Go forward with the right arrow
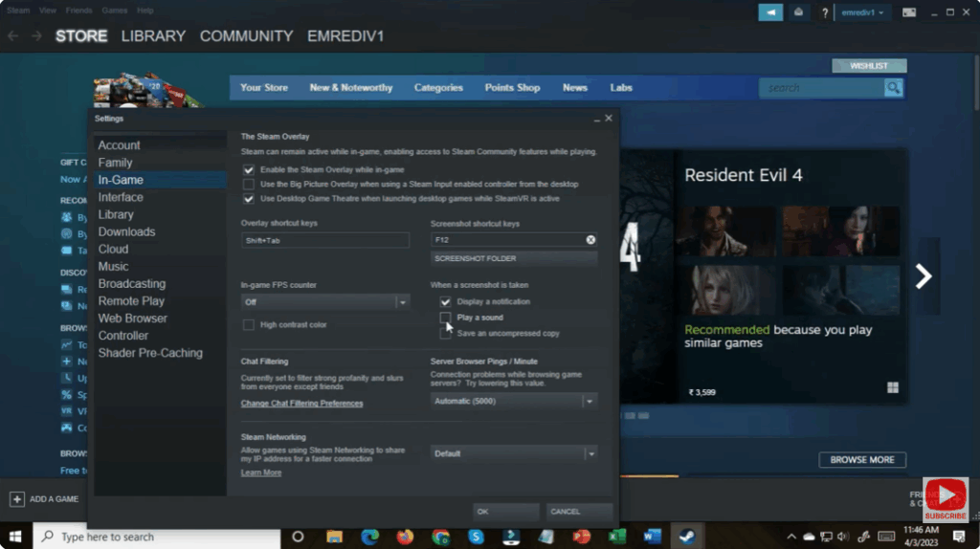This screenshot has width=980, height=549. (36, 36)
